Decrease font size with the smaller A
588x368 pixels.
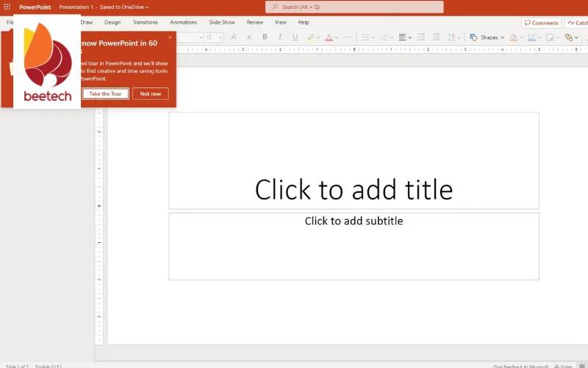[x=249, y=38]
